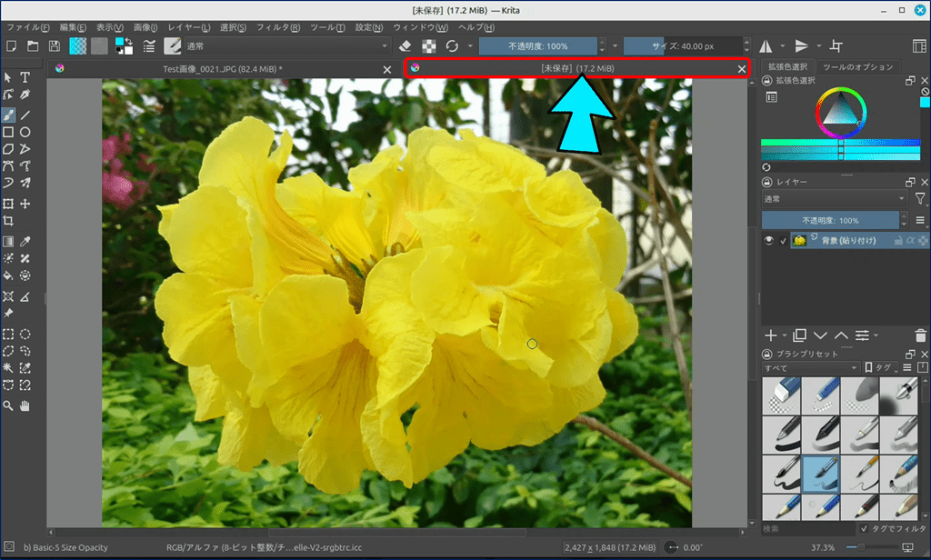Select the Crop tool
Image resolution: width=931 pixels, height=560 pixels.
[8, 221]
